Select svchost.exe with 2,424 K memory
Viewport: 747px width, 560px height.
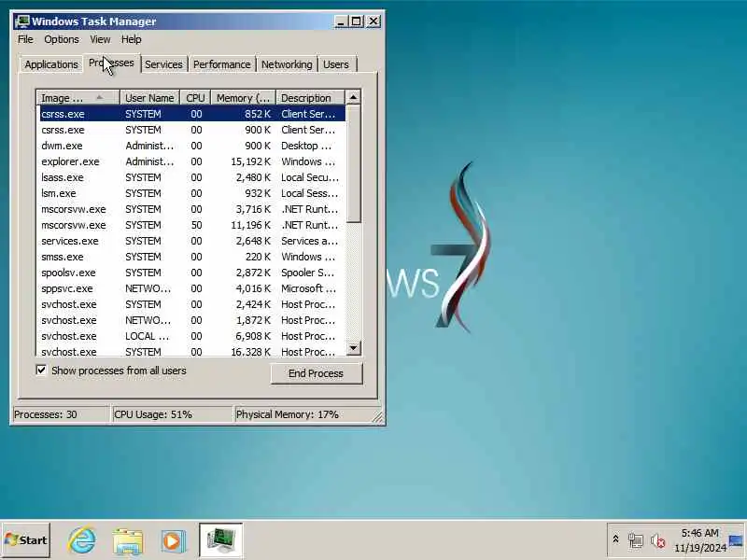[x=192, y=304]
